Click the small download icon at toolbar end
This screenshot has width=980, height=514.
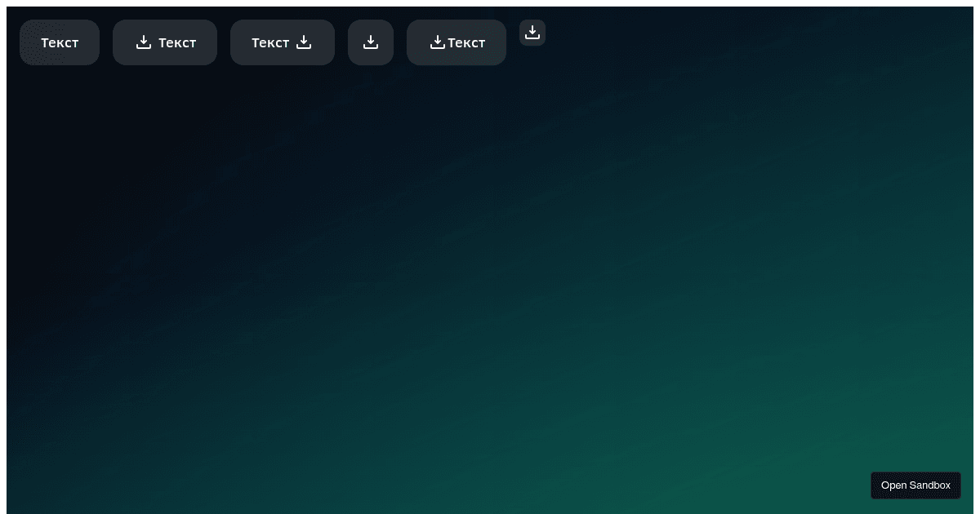click(532, 33)
